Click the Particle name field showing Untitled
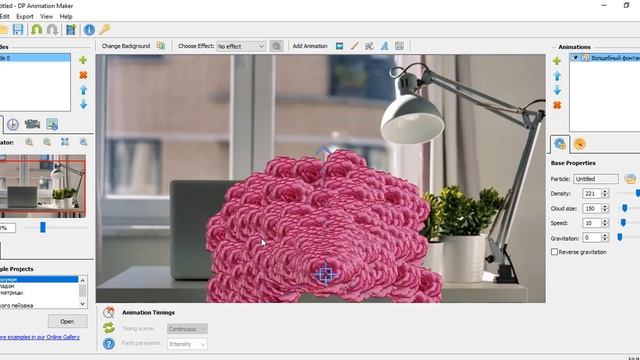Viewport: 640px width, 360px height. (596, 179)
